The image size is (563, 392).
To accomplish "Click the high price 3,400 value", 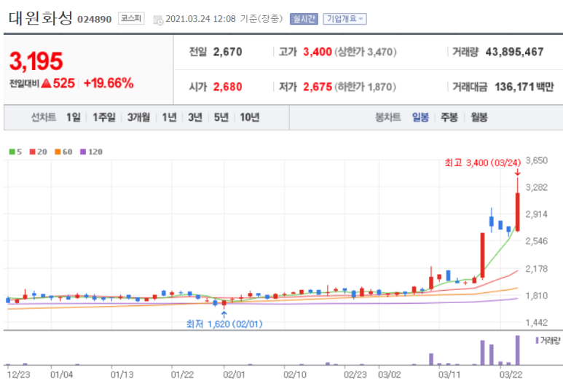I will (318, 52).
